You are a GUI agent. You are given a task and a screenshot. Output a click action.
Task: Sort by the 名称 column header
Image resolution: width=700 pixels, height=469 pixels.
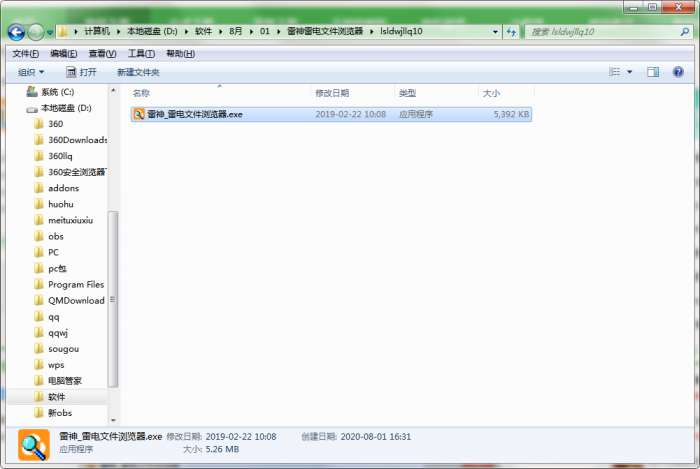(141, 93)
